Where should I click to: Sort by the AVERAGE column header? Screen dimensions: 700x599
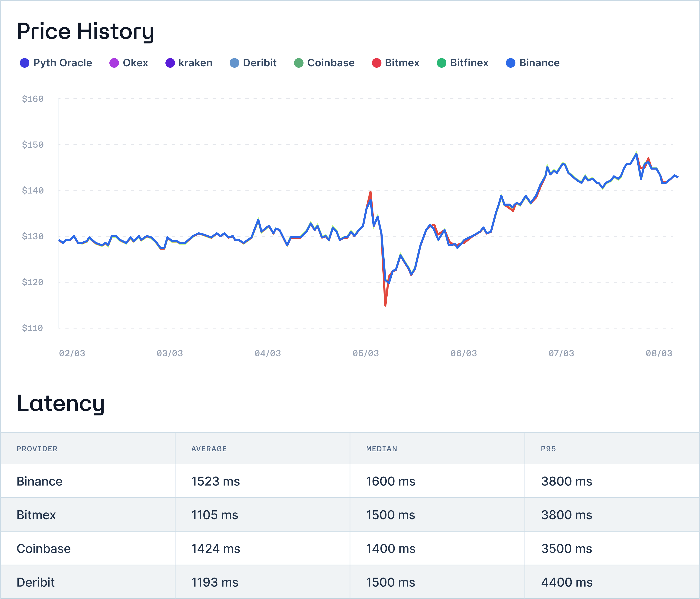209,449
